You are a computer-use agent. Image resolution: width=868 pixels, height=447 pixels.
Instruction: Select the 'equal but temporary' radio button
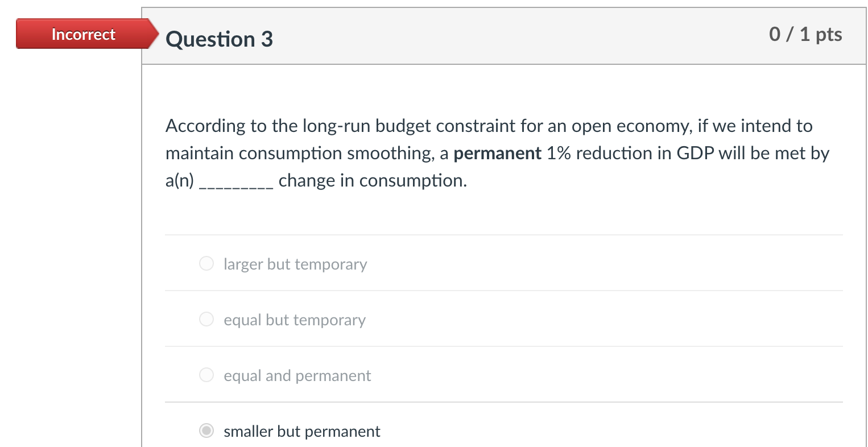coord(206,319)
